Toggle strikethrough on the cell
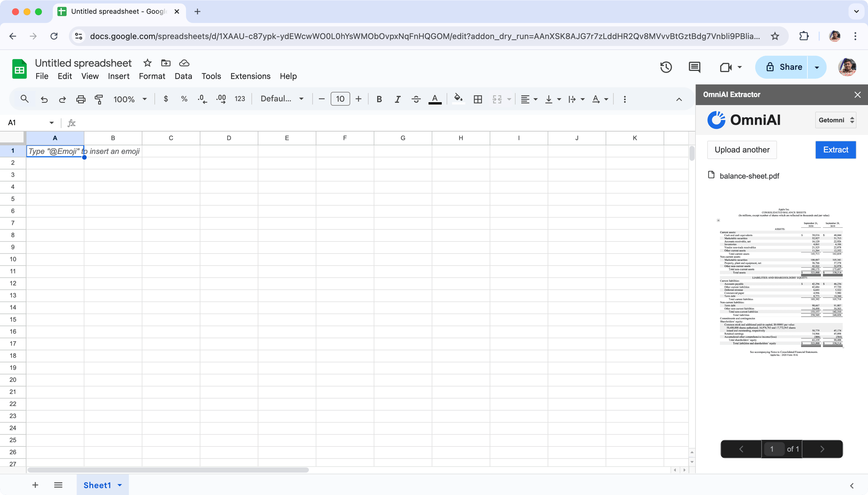Screen dimensions: 868x495 pos(416,99)
